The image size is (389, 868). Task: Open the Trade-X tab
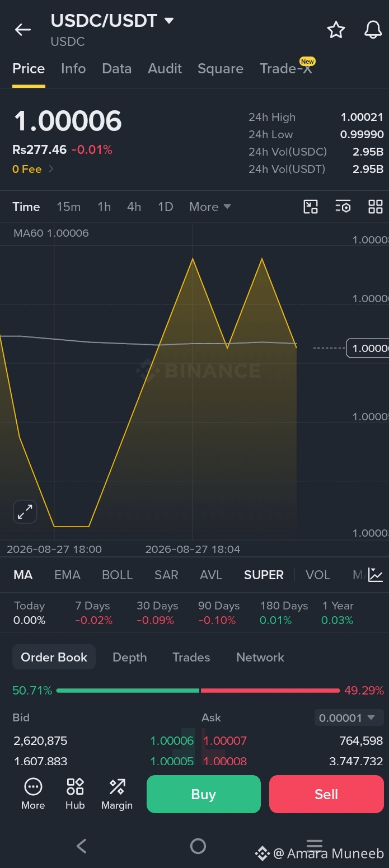point(286,68)
